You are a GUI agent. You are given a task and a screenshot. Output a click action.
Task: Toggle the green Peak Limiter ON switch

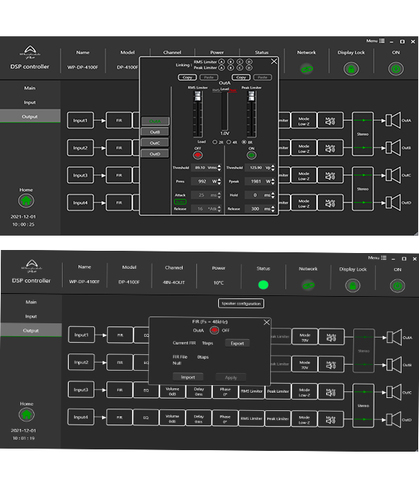tap(251, 155)
